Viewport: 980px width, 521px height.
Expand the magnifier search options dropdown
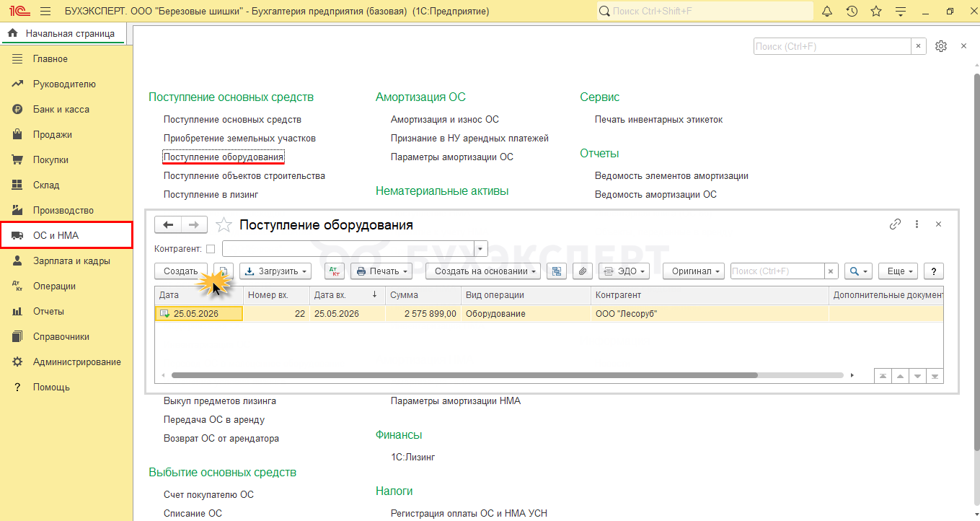coord(858,271)
